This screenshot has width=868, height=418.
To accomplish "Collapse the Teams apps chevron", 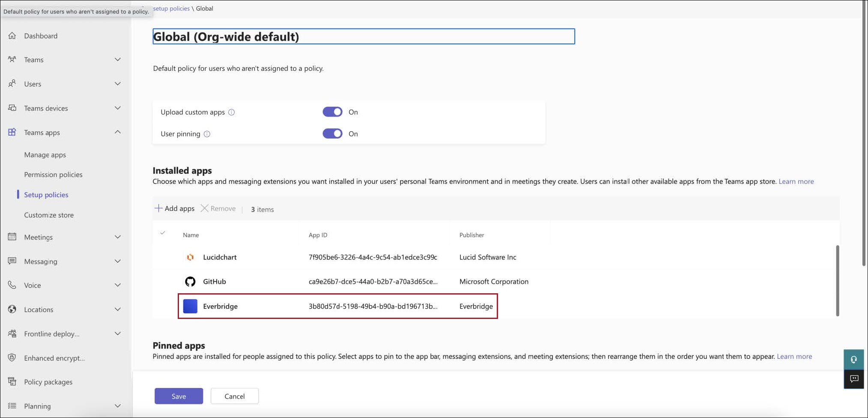I will coord(117,132).
